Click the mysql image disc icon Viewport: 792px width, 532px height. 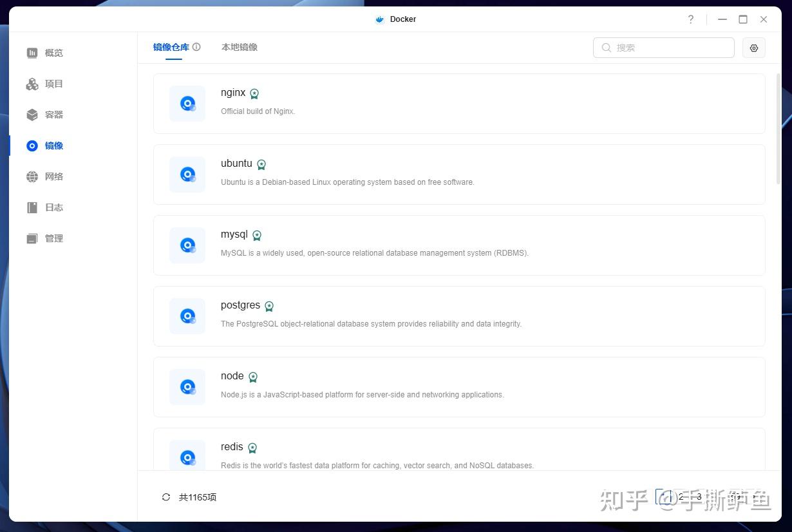click(187, 245)
